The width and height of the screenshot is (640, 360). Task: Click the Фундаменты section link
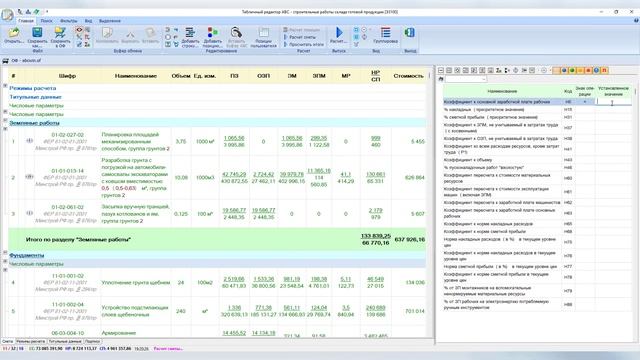coord(27,255)
